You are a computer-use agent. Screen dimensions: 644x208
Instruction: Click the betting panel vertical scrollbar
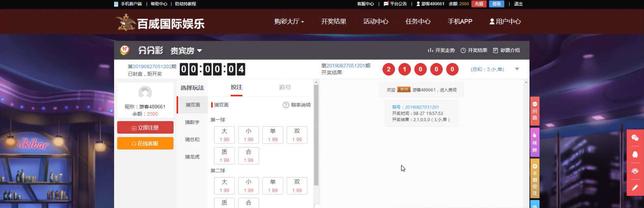[x=316, y=134]
